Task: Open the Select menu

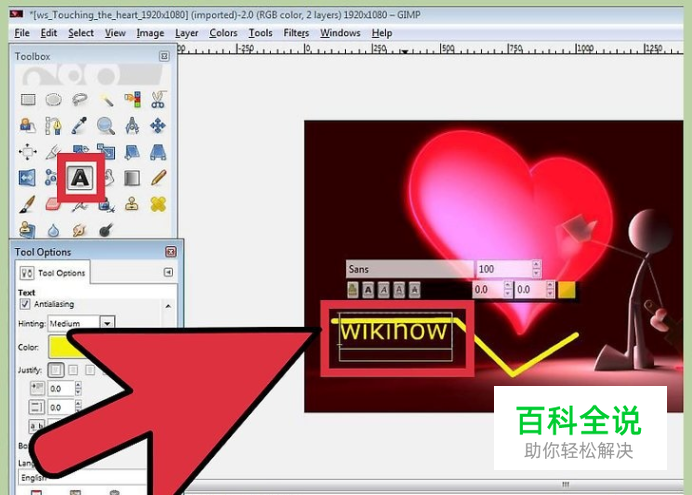Action: [x=81, y=33]
